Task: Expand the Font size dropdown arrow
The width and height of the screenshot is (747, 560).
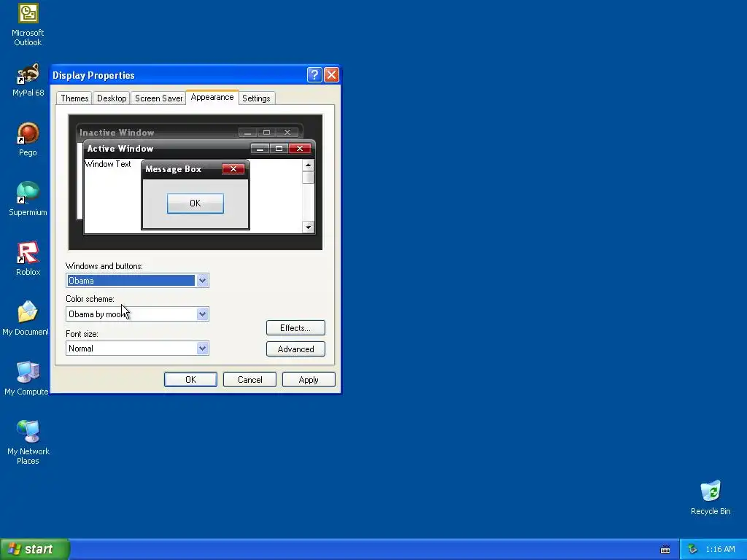Action: [x=203, y=348]
